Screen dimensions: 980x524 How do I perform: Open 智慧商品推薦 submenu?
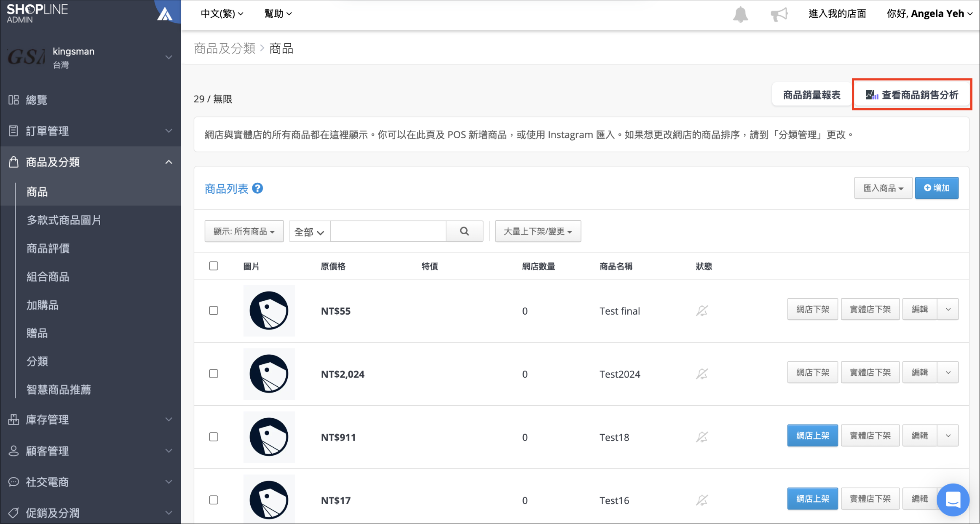tap(59, 390)
